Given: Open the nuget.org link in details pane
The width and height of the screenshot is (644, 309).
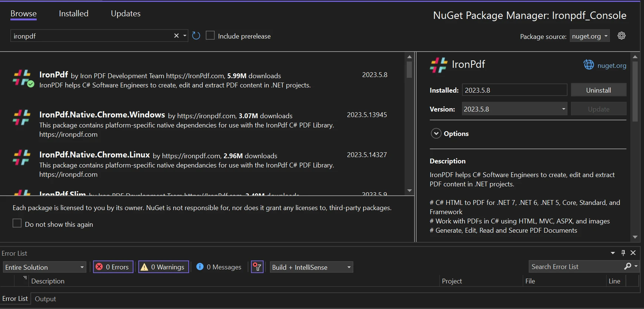Looking at the screenshot, I should [612, 66].
